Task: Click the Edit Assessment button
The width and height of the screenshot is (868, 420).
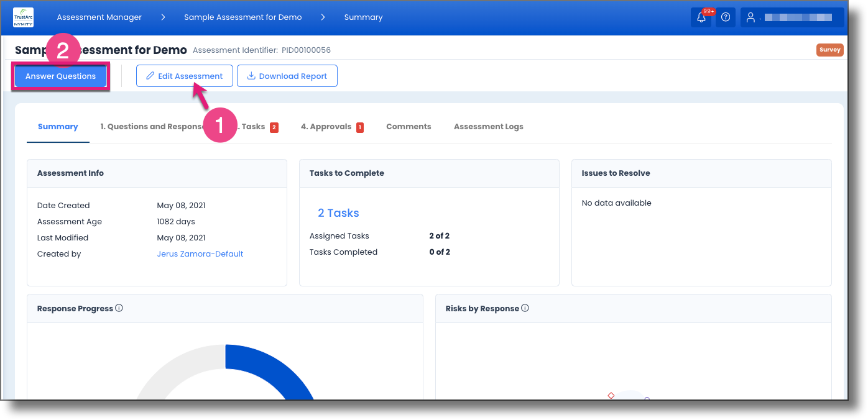Action: [185, 76]
